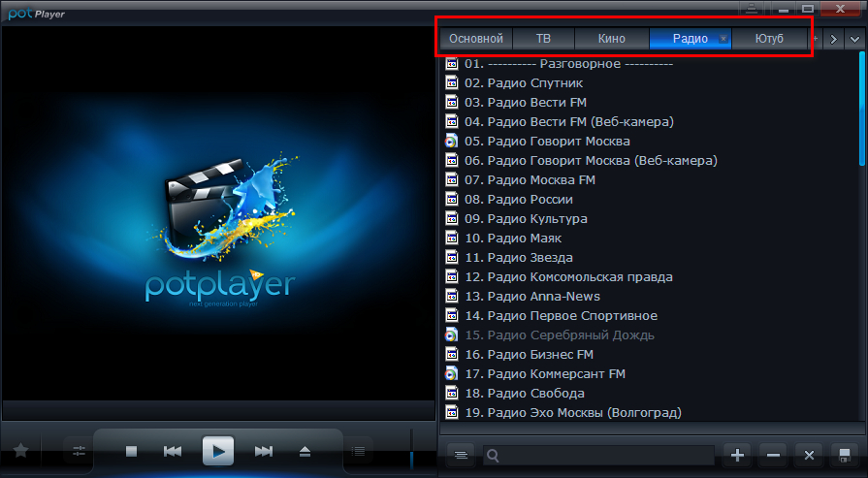Viewport: 868px width, 478px height.
Task: Click the playback seek bar
Action: (218, 411)
